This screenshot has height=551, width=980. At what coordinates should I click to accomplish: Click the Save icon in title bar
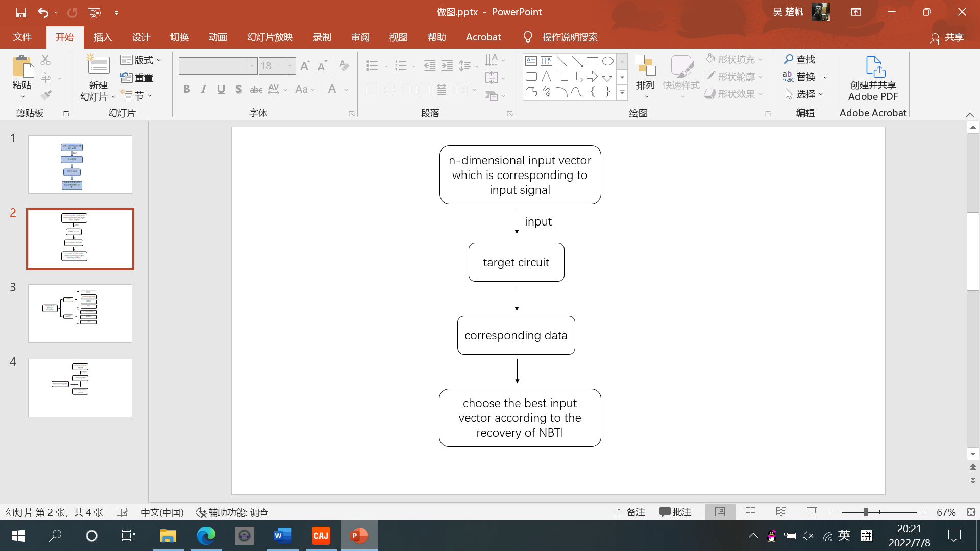[21, 12]
